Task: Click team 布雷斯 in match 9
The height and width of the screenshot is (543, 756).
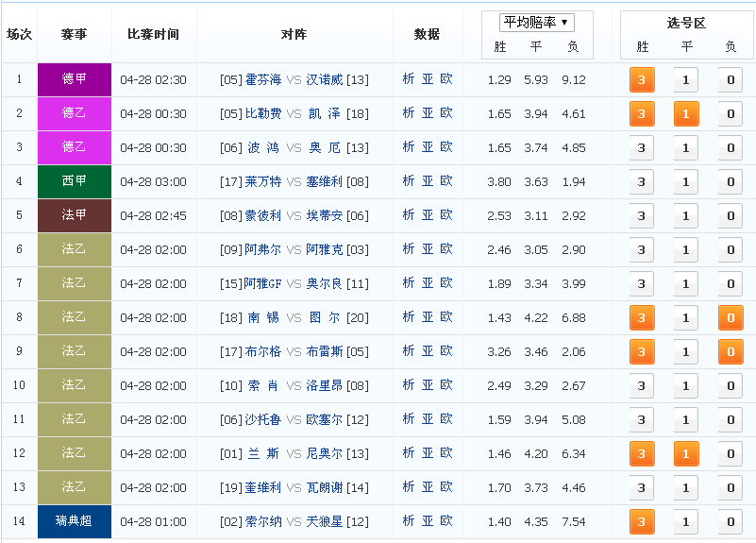Action: click(x=325, y=351)
